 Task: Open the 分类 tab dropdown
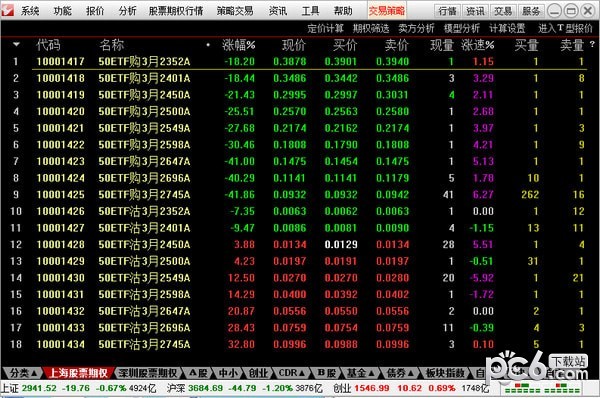pos(23,373)
